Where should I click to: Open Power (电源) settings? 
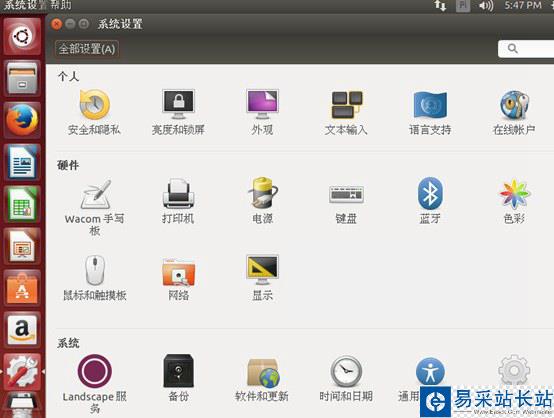pos(262,201)
